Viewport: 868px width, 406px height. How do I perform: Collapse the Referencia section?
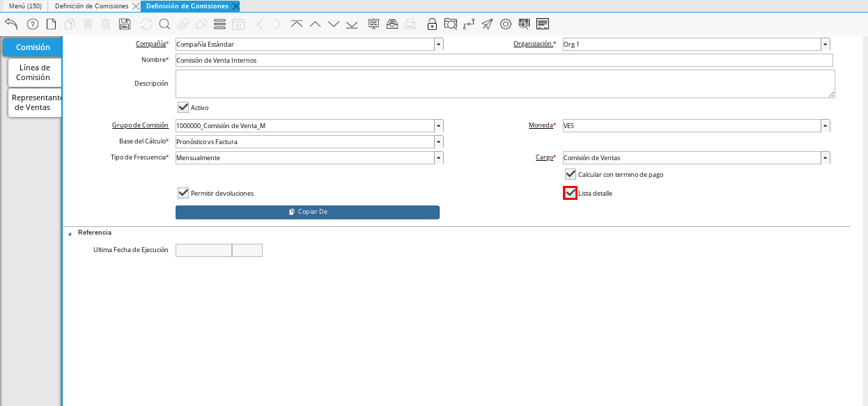click(x=69, y=233)
